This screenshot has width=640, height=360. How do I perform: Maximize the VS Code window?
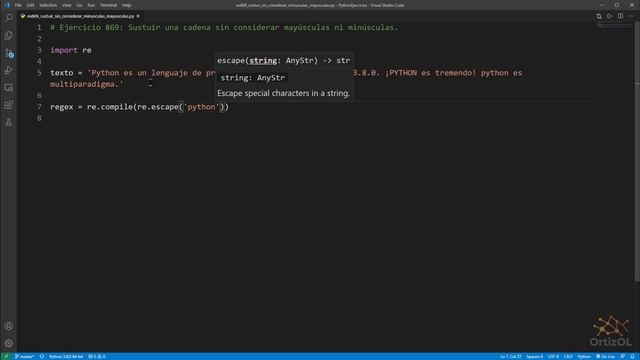617,5
